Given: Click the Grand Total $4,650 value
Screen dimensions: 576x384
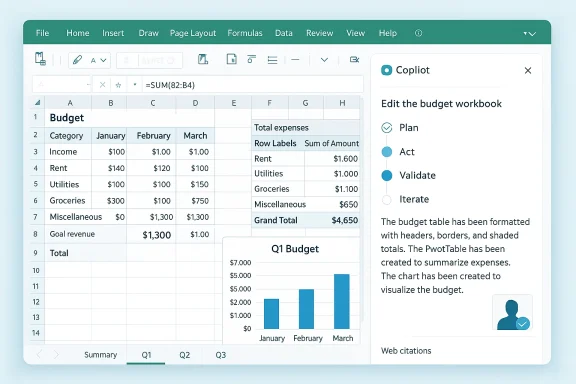Looking at the screenshot, I should 345,220.
